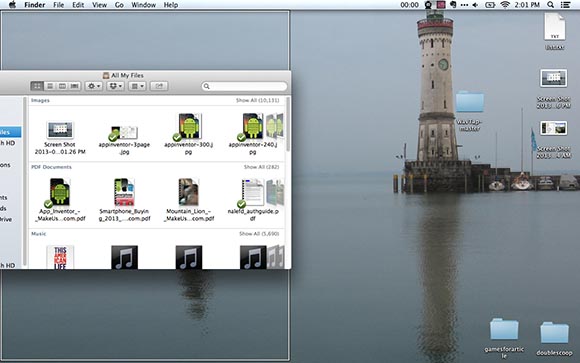Click the All My Files title icon
The image size is (580, 363).
point(106,75)
